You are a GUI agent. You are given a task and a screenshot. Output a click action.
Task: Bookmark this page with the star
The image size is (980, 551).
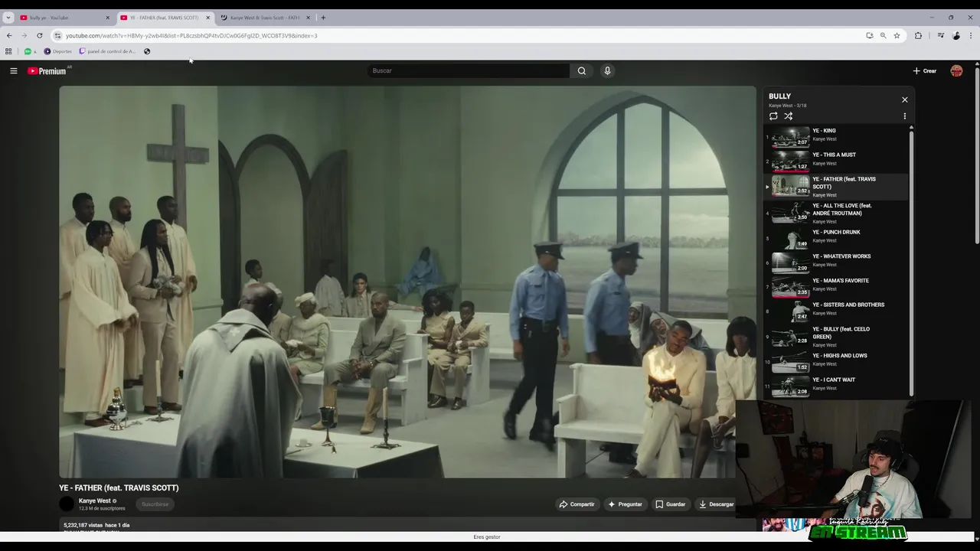click(897, 35)
